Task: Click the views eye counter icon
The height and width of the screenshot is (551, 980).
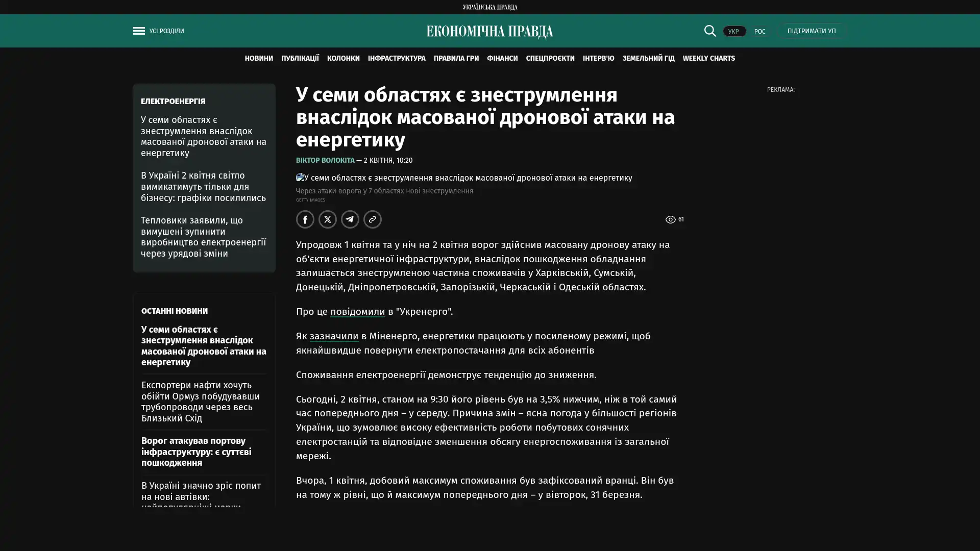Action: 670,219
